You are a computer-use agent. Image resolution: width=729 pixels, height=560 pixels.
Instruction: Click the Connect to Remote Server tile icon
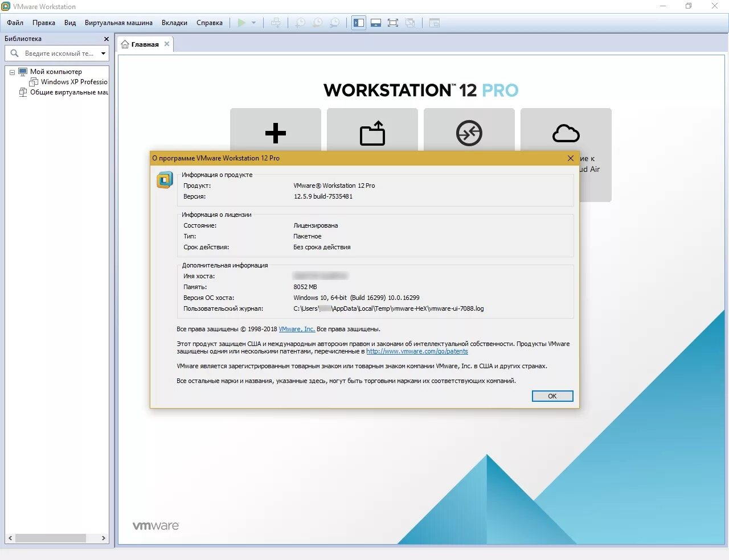(x=469, y=134)
